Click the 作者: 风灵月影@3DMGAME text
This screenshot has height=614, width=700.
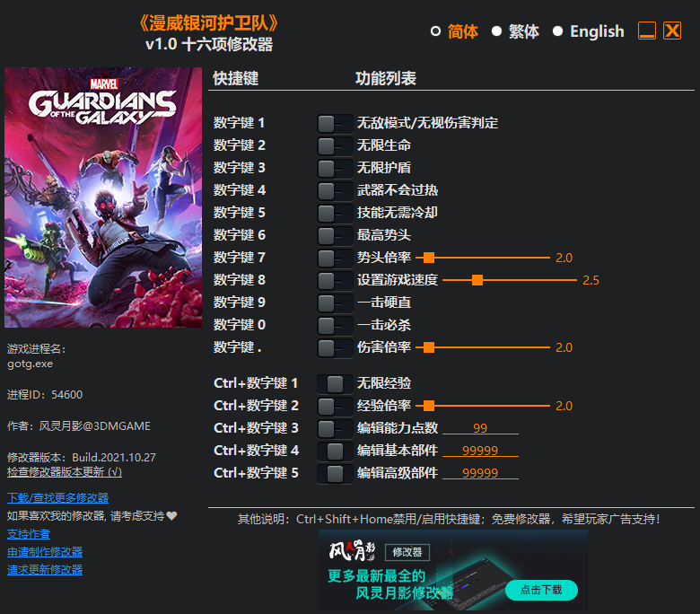point(79,426)
